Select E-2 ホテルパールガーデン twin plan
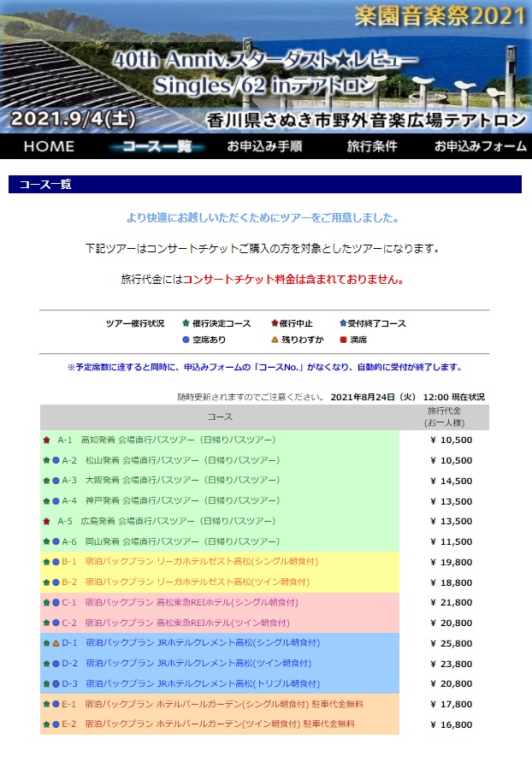The height and width of the screenshot is (780, 532). (x=220, y=724)
